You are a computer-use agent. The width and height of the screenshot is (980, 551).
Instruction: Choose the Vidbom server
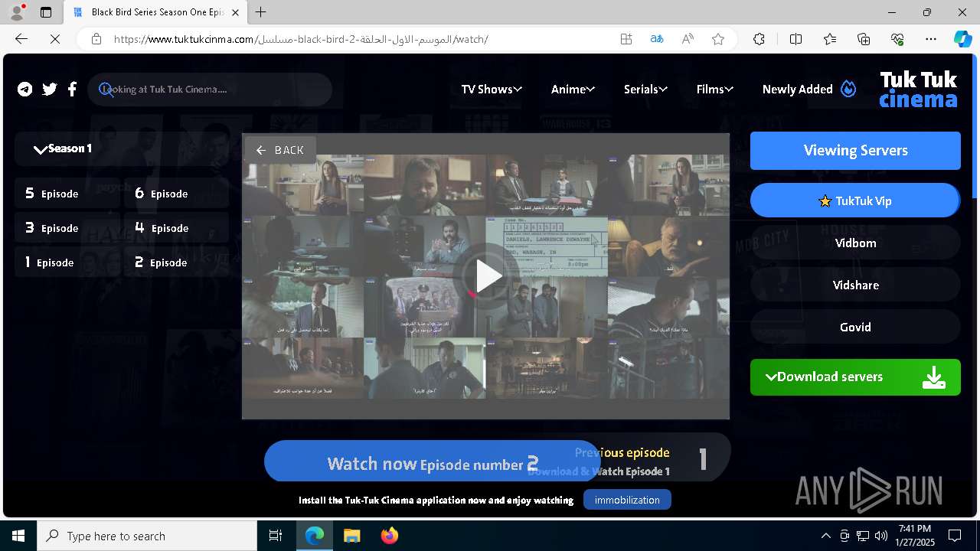pos(855,243)
